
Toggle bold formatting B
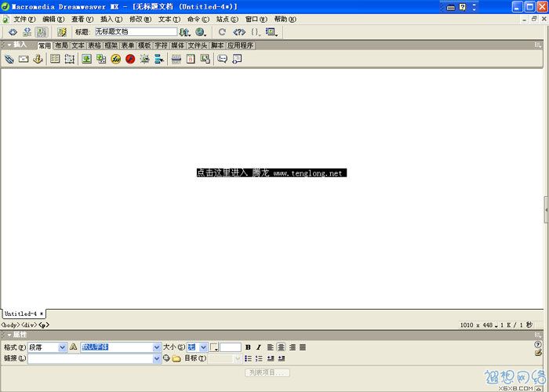click(248, 347)
